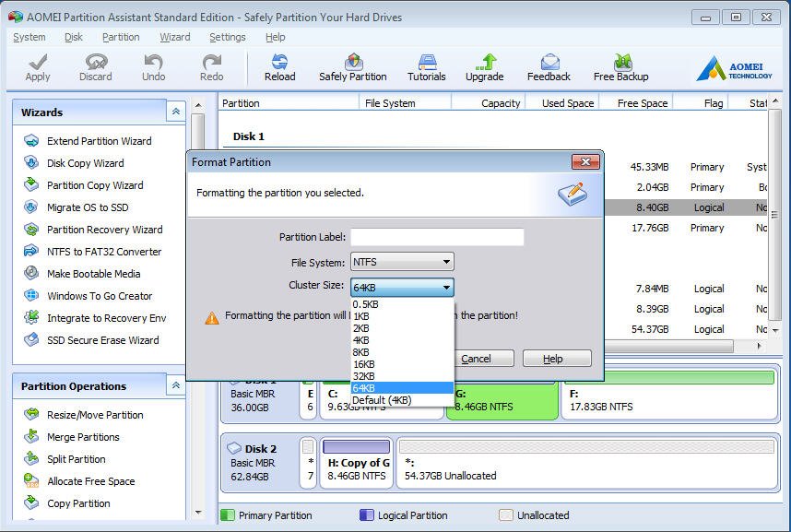Open the Settings menu
This screenshot has width=791, height=532.
pyautogui.click(x=228, y=37)
